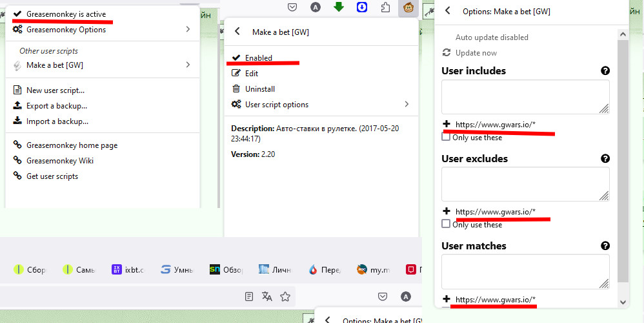Click the account avatar beside the green arrow
The image size is (644, 323).
(315, 7)
